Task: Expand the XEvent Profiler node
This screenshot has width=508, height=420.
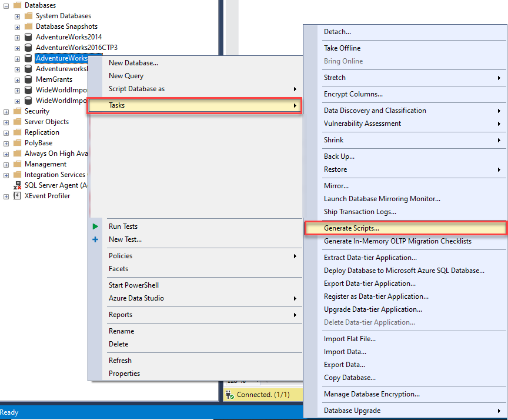Action: click(6, 196)
